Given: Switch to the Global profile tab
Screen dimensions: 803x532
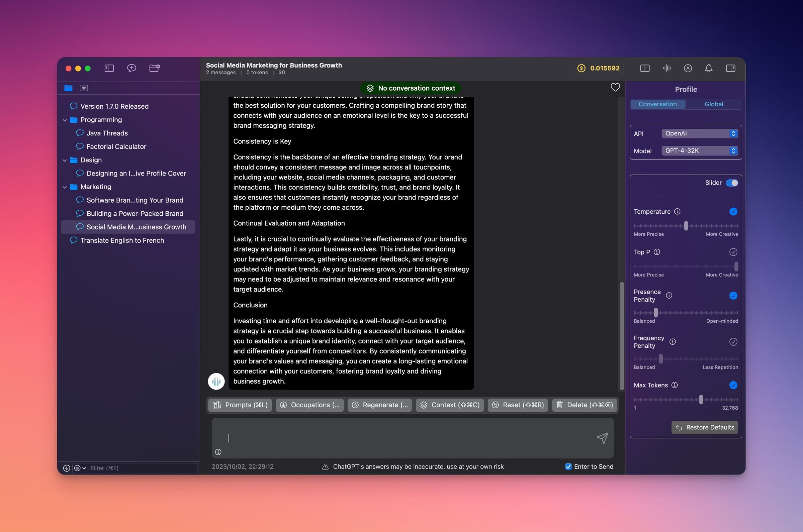Looking at the screenshot, I should tap(713, 104).
